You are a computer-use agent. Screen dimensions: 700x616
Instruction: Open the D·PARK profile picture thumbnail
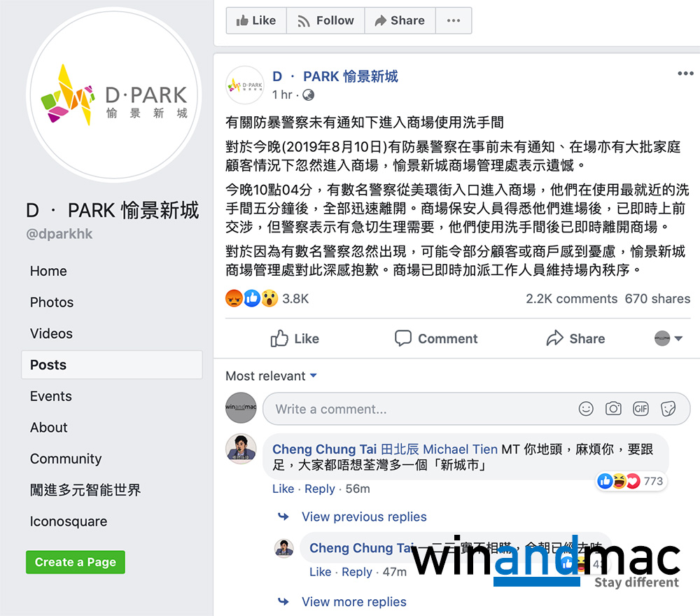245,85
